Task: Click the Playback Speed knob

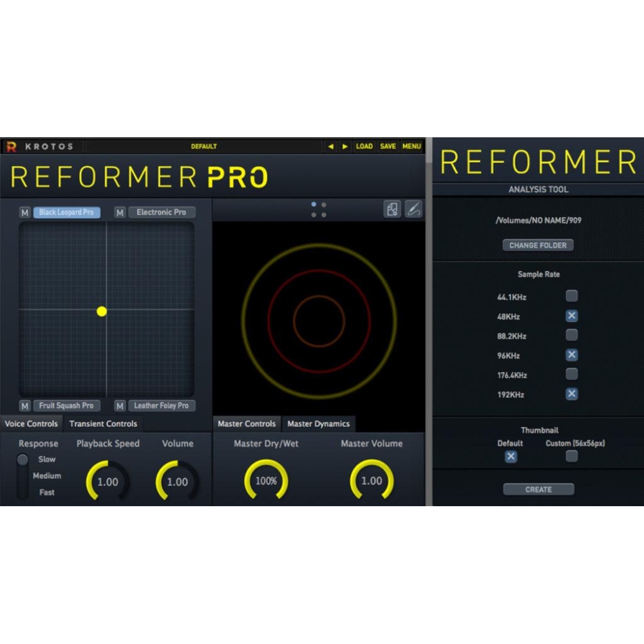Action: point(108,481)
